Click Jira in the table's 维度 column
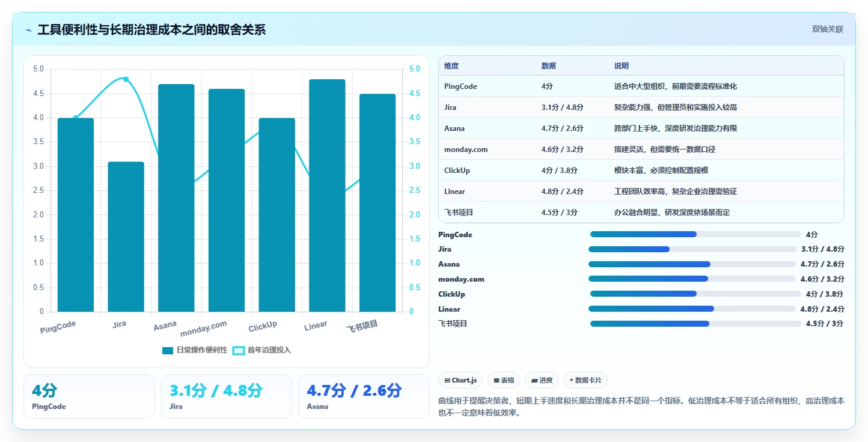 click(x=450, y=107)
